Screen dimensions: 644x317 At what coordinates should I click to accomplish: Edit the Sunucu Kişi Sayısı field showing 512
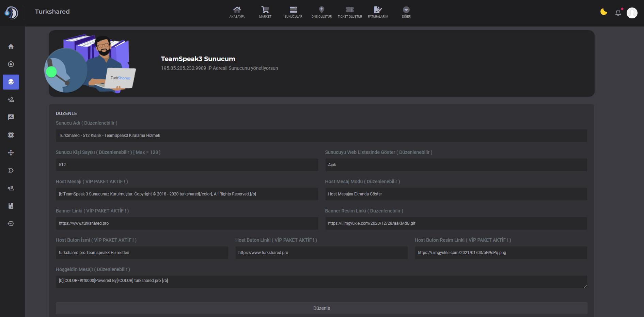(187, 165)
